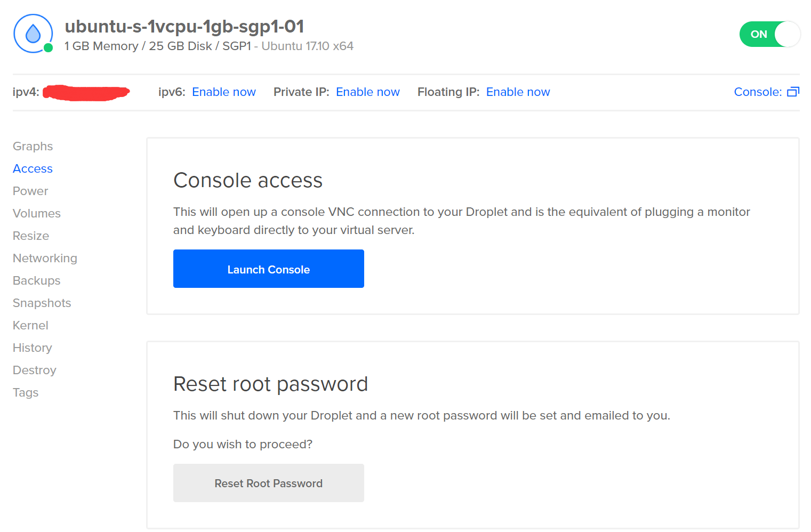View the Droplet History
The width and height of the screenshot is (811, 532).
coord(33,348)
